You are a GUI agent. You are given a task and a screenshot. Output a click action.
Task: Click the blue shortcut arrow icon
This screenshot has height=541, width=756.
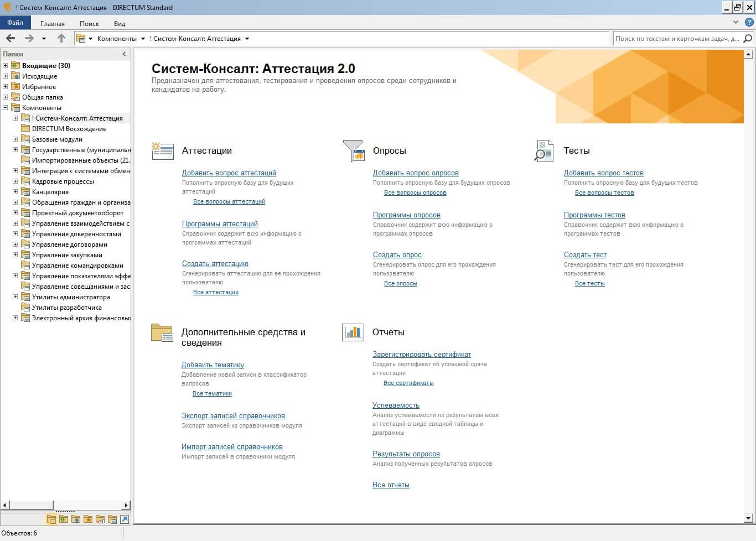[x=125, y=519]
